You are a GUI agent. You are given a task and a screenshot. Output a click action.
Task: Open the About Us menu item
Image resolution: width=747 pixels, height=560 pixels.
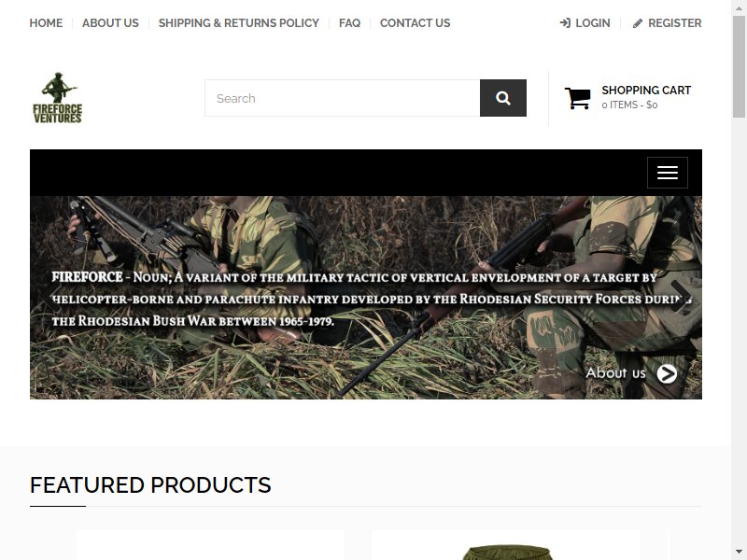(110, 22)
